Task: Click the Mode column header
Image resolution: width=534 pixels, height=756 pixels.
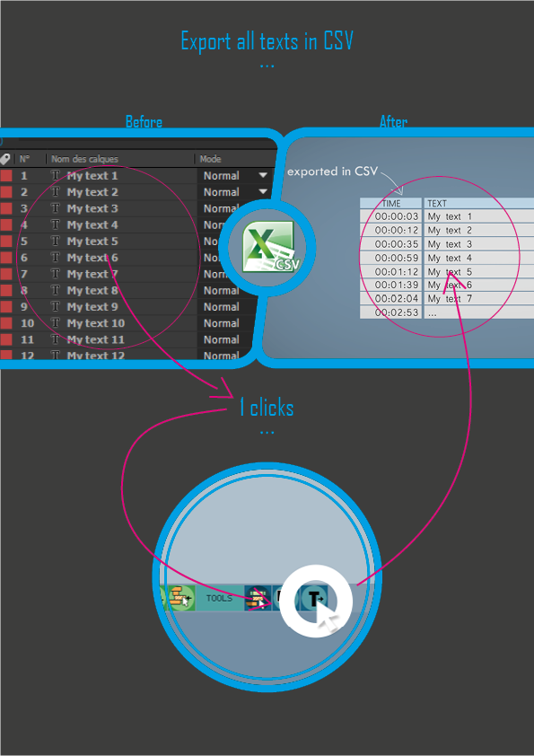Action: pyautogui.click(x=211, y=159)
